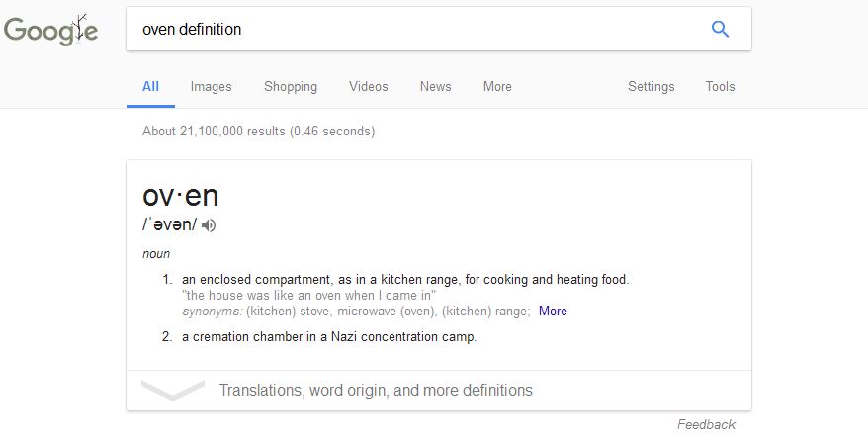The width and height of the screenshot is (868, 445).
Task: Select the All results tab
Action: click(x=150, y=86)
